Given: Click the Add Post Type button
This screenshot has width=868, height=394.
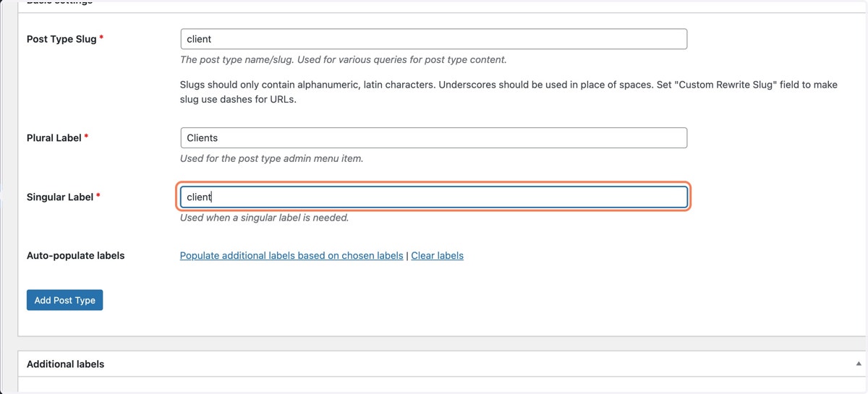Looking at the screenshot, I should [64, 300].
